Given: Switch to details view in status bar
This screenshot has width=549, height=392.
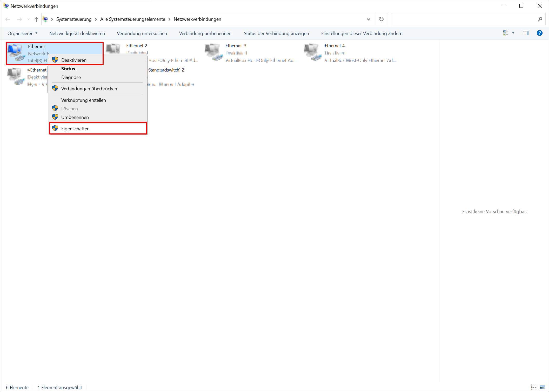Looking at the screenshot, I should pyautogui.click(x=533, y=387).
